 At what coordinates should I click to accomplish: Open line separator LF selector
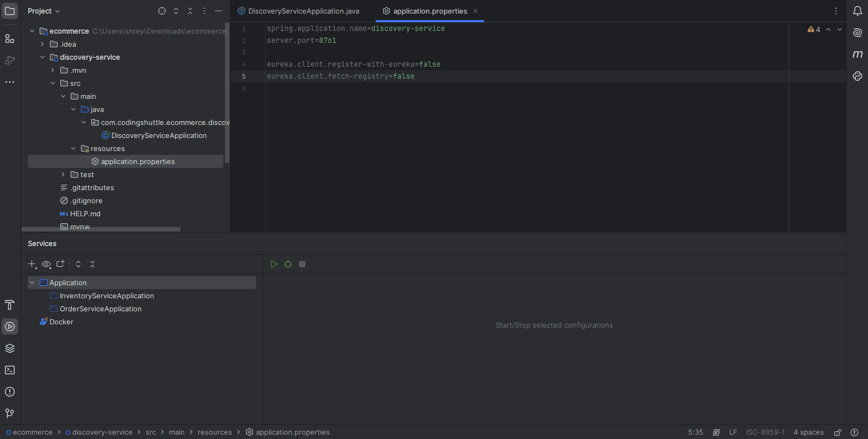click(x=733, y=432)
